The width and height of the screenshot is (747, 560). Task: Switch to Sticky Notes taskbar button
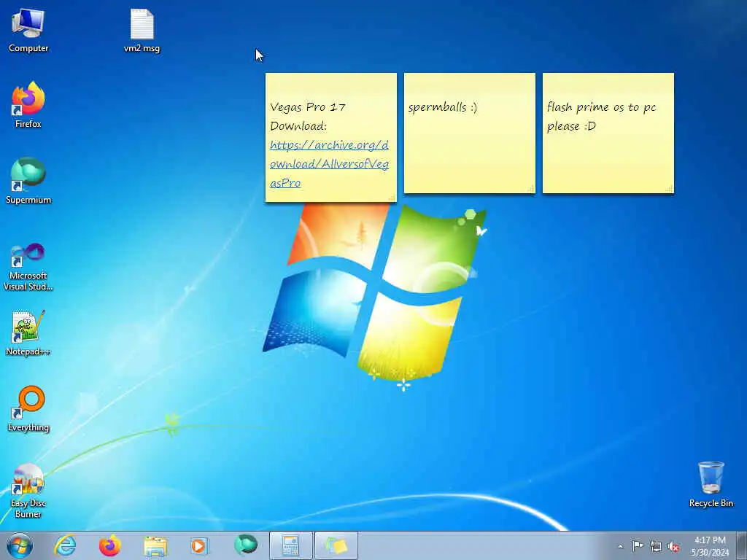point(336,545)
